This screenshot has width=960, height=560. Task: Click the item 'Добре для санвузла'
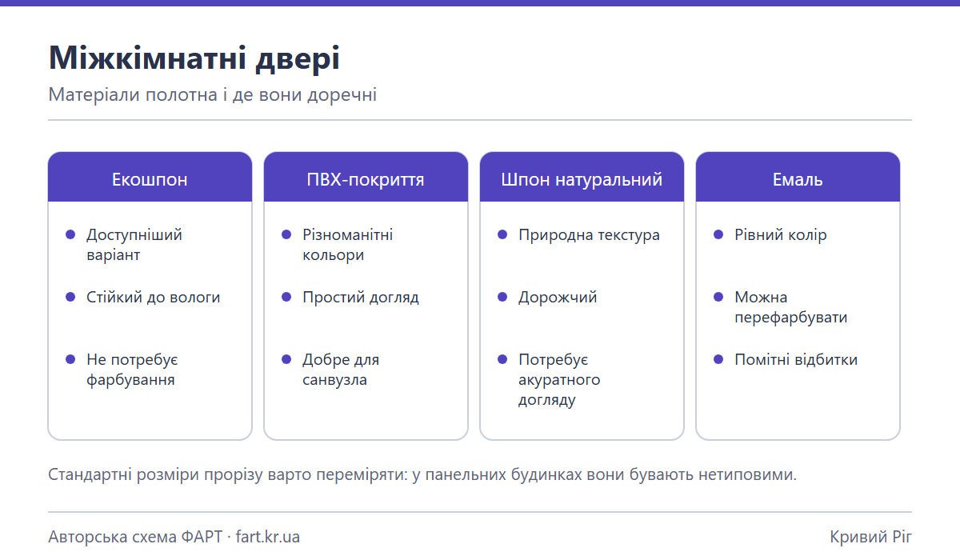(341, 370)
